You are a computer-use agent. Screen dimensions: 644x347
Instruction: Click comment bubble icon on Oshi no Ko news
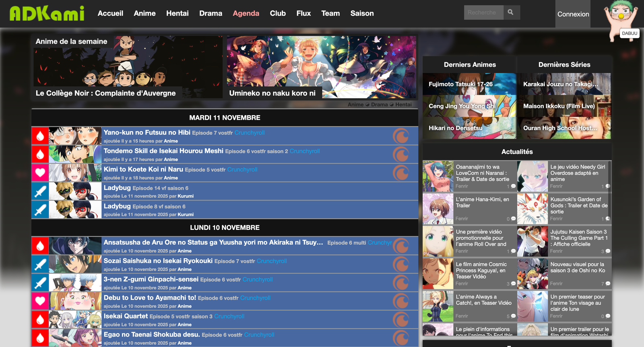click(608, 284)
